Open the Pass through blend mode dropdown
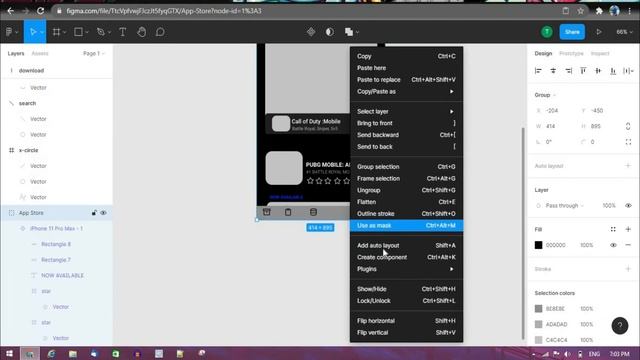The image size is (640, 360). click(564, 206)
